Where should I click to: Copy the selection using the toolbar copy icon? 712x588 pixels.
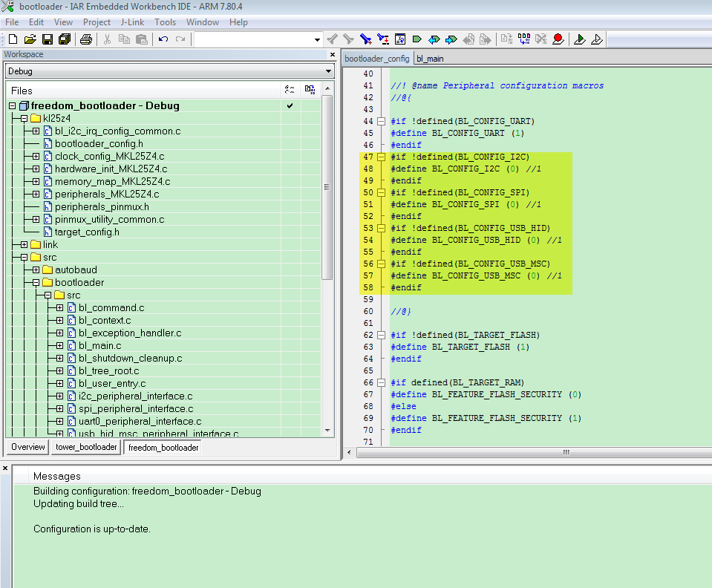pyautogui.click(x=124, y=39)
